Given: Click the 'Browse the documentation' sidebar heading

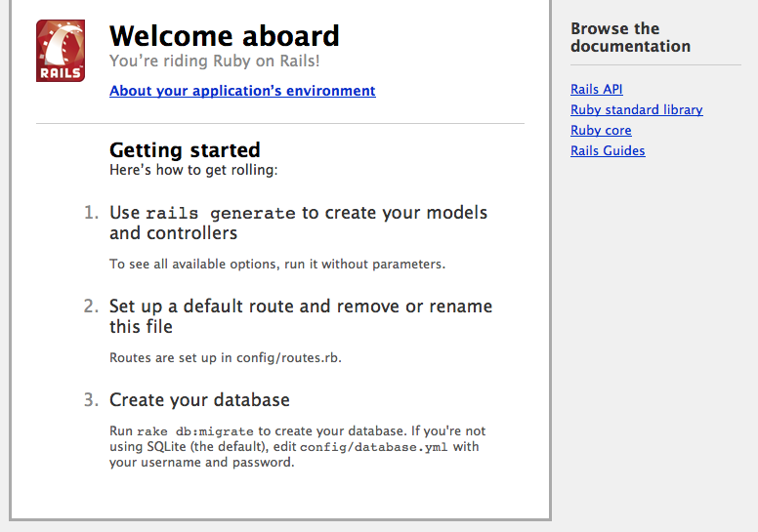Looking at the screenshot, I should pyautogui.click(x=630, y=37).
